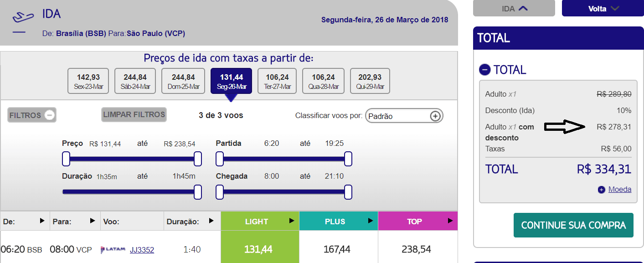Image resolution: width=644 pixels, height=263 pixels.
Task: Open the Classificar voos por dropdown
Action: (403, 116)
